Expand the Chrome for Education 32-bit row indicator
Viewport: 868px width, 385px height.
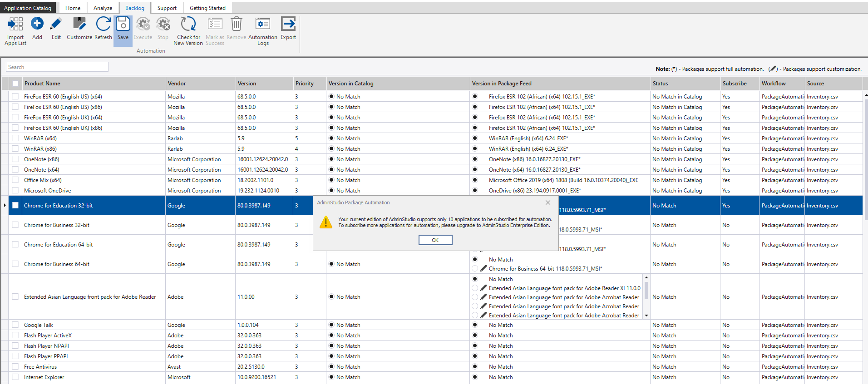[x=5, y=206]
